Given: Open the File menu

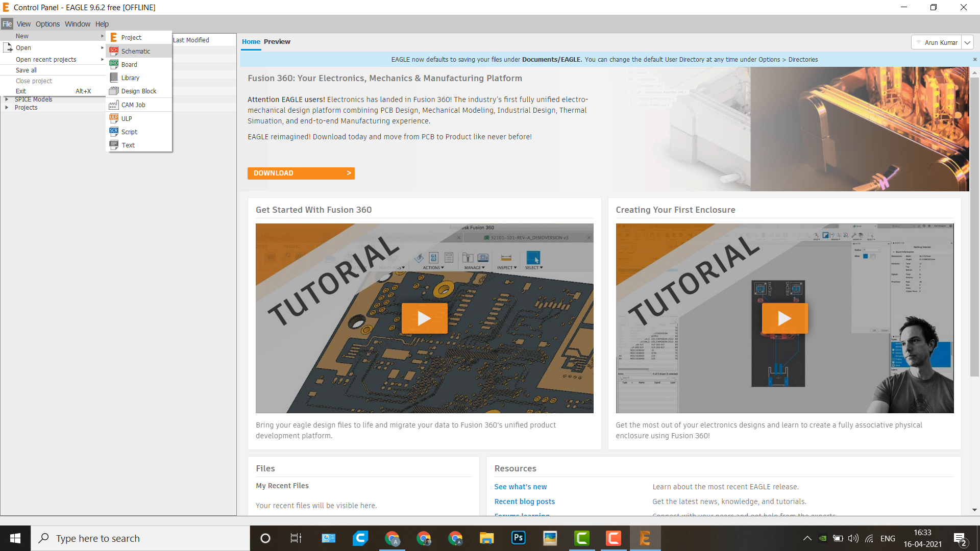Looking at the screenshot, I should 7,24.
